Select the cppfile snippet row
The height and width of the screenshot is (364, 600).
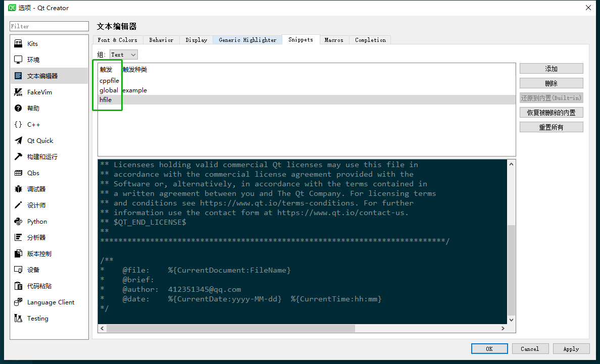coord(307,81)
